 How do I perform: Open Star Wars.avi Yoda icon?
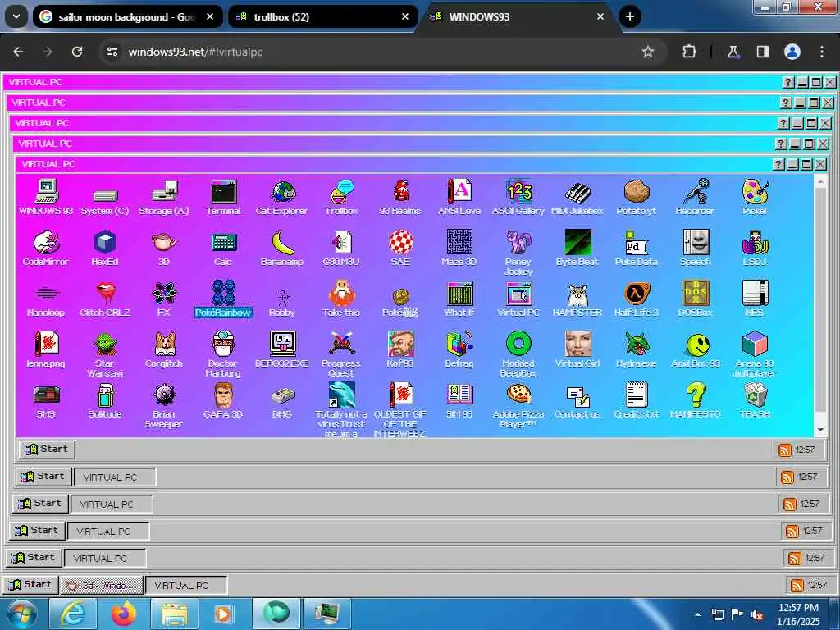[x=105, y=354]
